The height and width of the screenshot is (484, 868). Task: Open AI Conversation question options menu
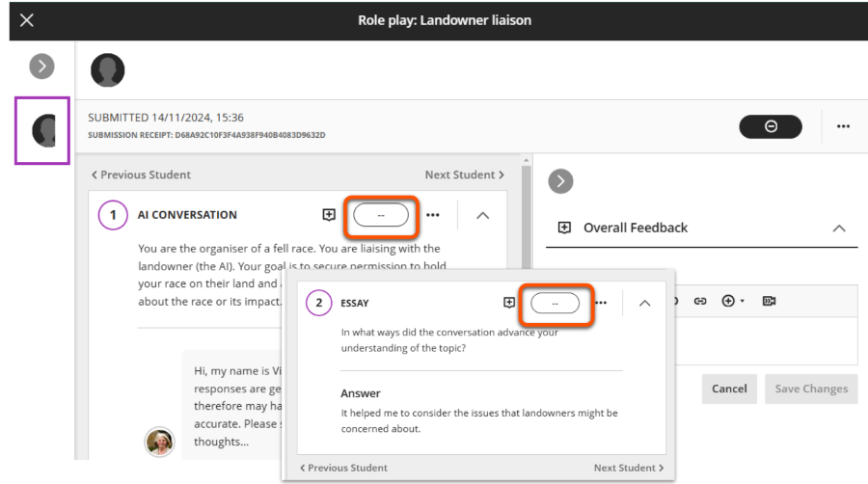(432, 215)
